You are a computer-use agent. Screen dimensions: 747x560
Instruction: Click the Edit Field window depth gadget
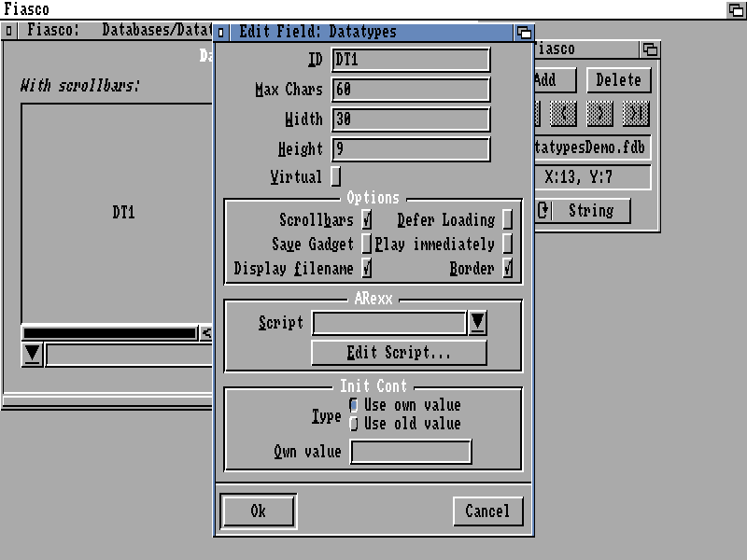[524, 32]
